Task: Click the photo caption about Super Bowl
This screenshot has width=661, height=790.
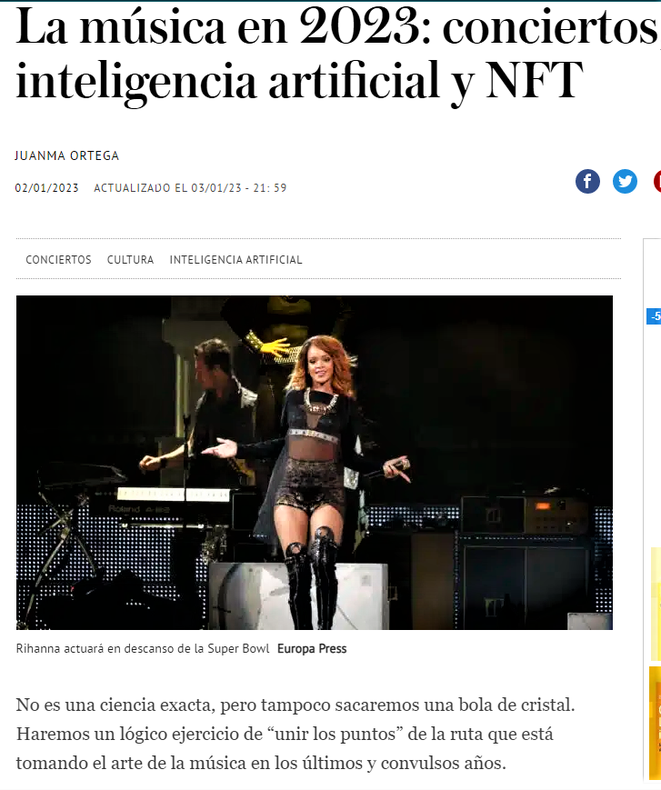Action: click(x=143, y=648)
